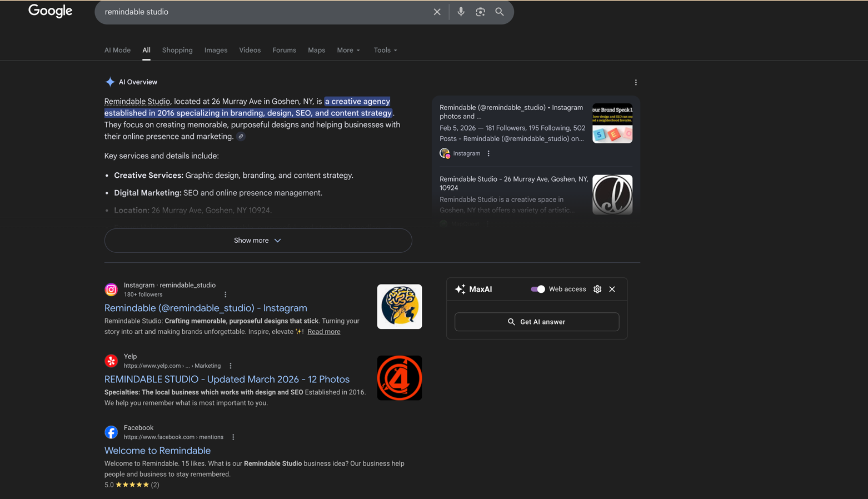
Task: Start voice search with microphone icon
Action: (461, 12)
